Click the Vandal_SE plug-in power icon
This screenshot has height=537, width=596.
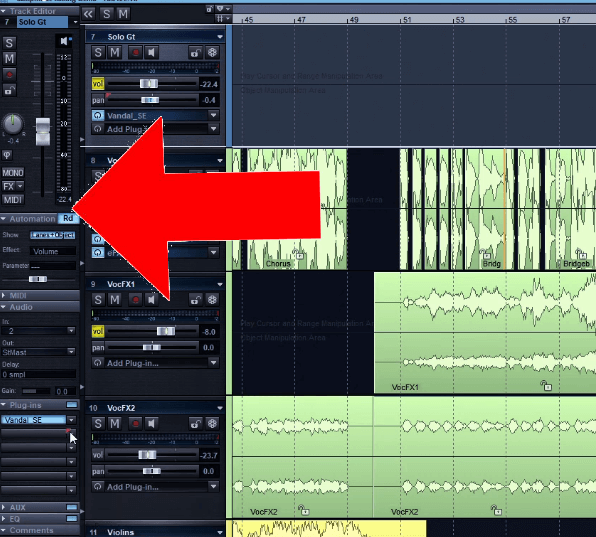(x=98, y=115)
